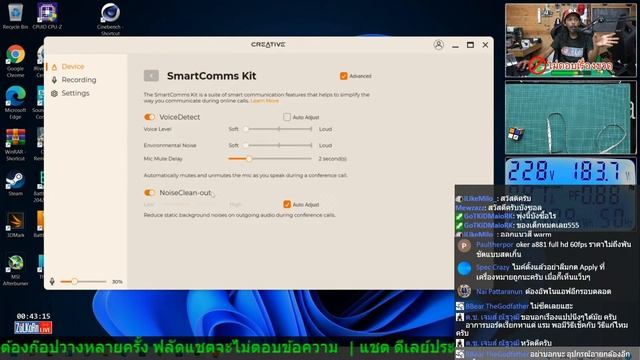Click the streamer webcam thumbnail
The width and height of the screenshot is (640, 360).
pyautogui.click(x=570, y=40)
